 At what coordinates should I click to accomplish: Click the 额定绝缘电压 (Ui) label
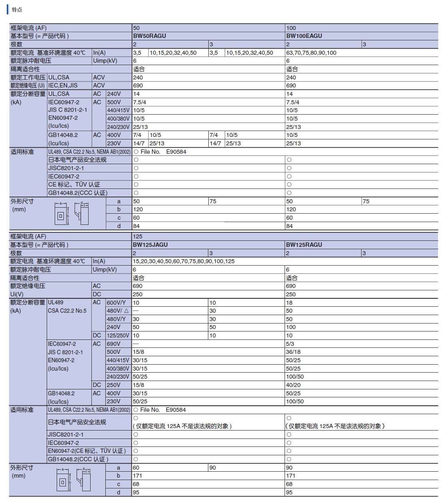(x=28, y=85)
